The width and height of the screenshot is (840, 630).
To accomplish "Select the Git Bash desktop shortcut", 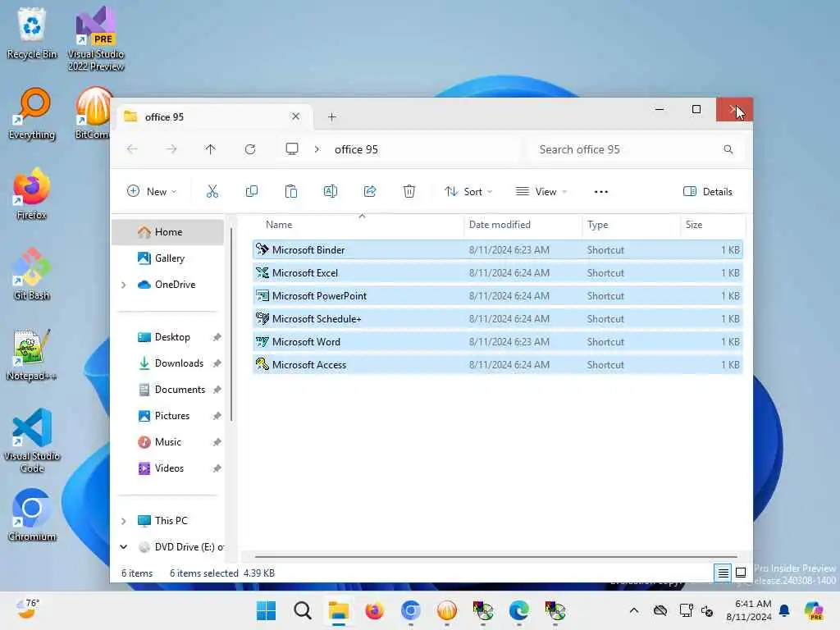I will coord(32,274).
